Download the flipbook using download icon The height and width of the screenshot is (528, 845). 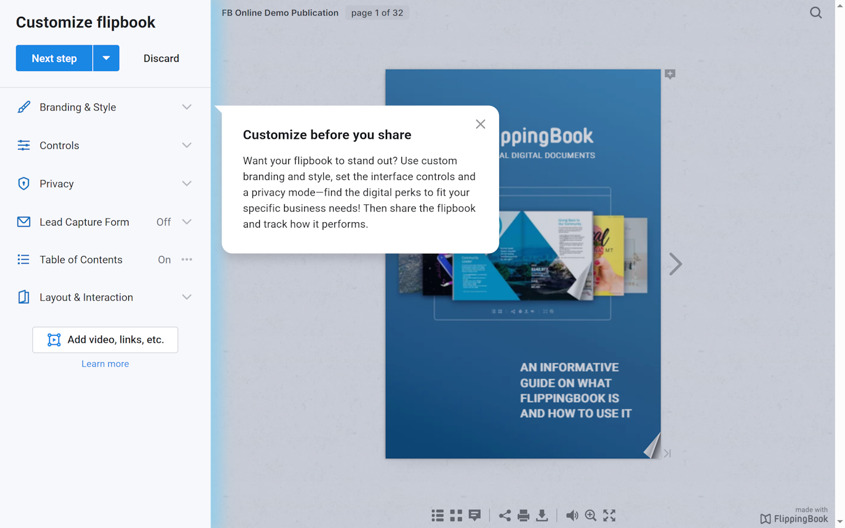tap(542, 516)
